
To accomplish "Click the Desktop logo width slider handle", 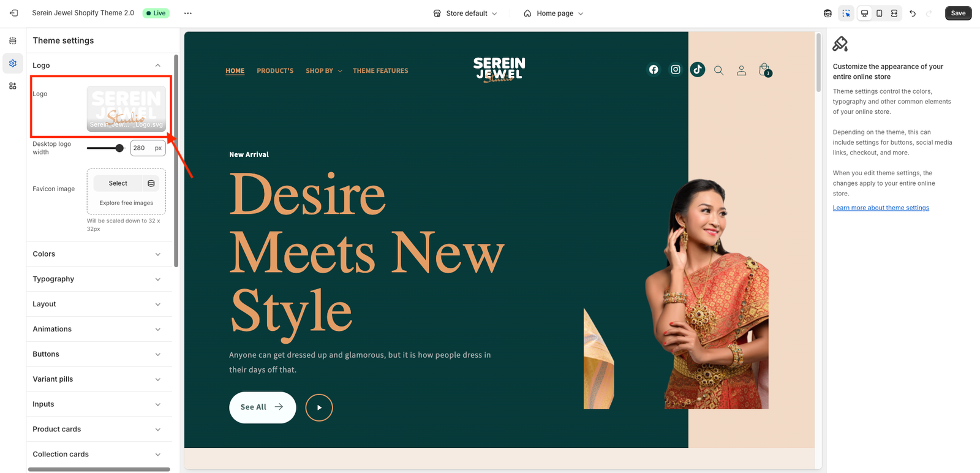I will tap(119, 148).
